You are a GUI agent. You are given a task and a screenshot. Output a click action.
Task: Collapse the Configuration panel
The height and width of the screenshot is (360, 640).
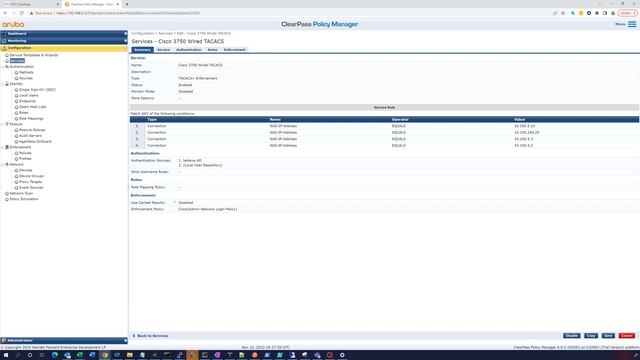coord(64,48)
